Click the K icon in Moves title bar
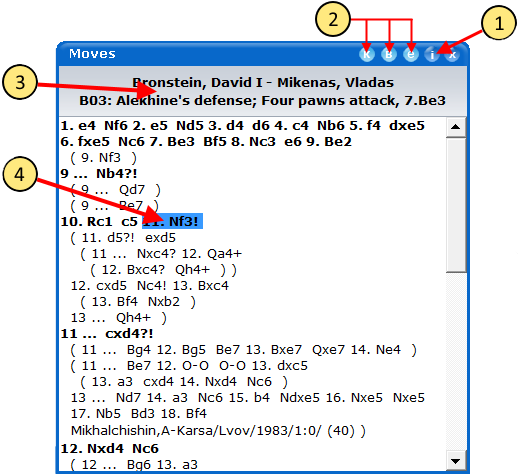This screenshot has width=518, height=476. coord(367,54)
